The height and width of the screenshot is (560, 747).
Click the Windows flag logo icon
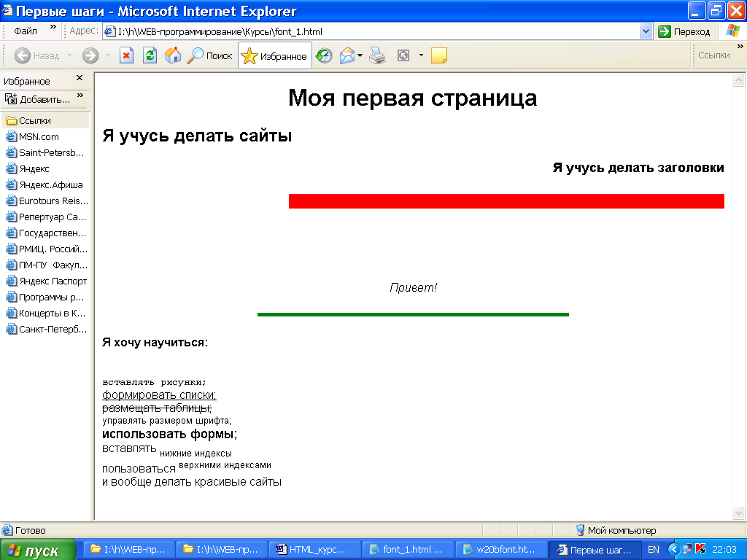732,31
